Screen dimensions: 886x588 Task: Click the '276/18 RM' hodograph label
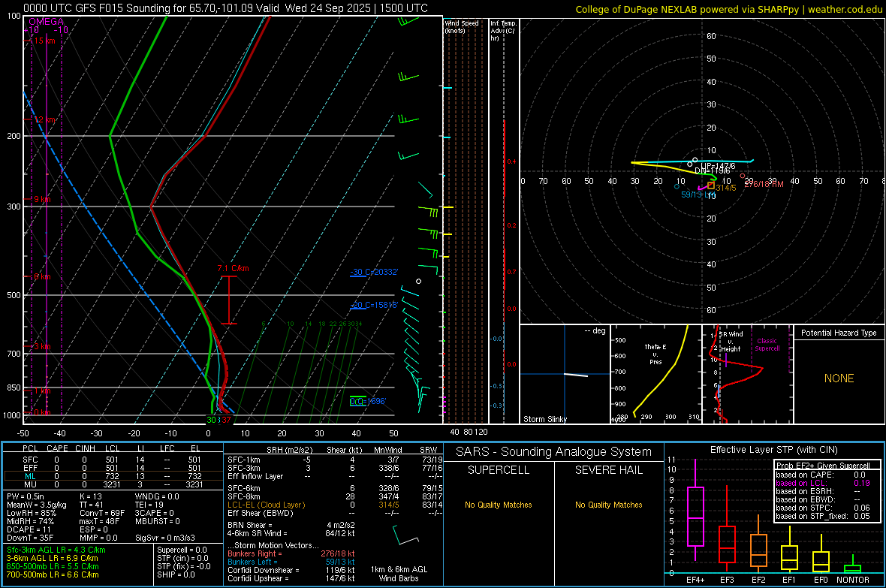coord(764,184)
